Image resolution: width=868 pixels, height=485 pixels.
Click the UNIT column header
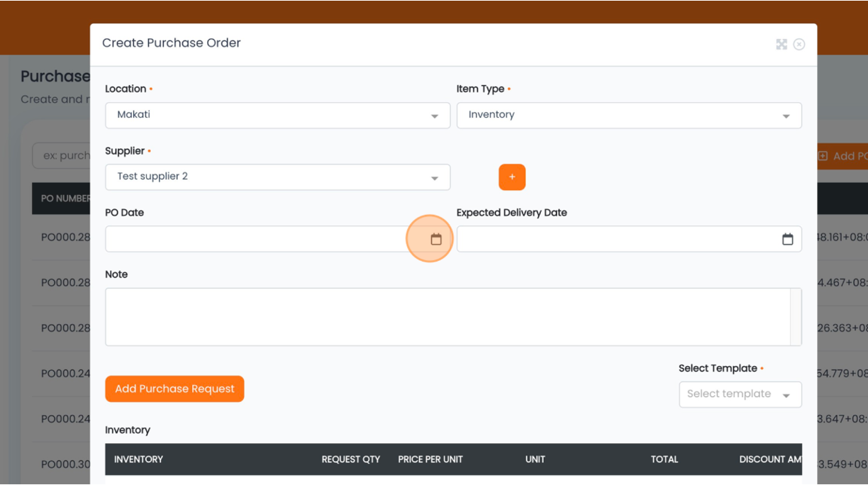point(535,459)
